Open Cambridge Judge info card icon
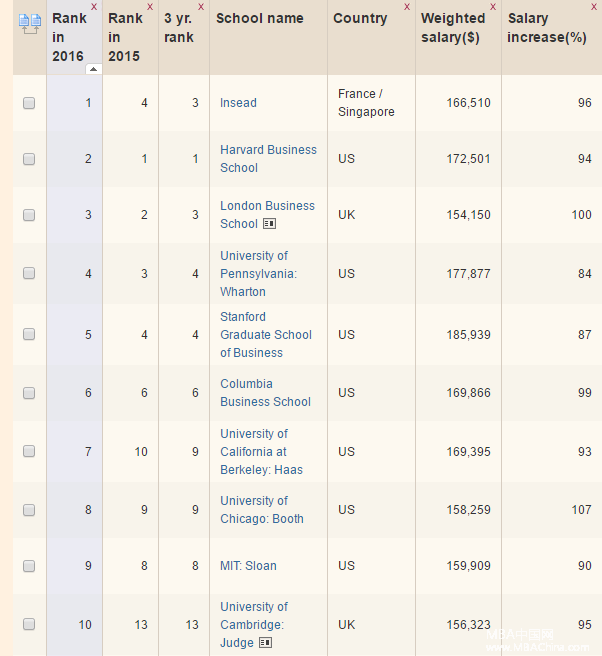This screenshot has height=656, width=602. tap(265, 642)
